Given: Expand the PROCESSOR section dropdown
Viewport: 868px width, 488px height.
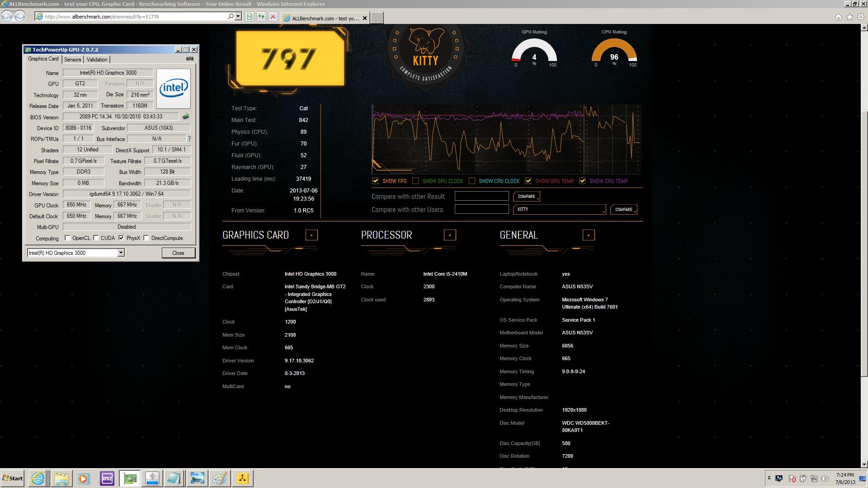Looking at the screenshot, I should click(x=450, y=235).
